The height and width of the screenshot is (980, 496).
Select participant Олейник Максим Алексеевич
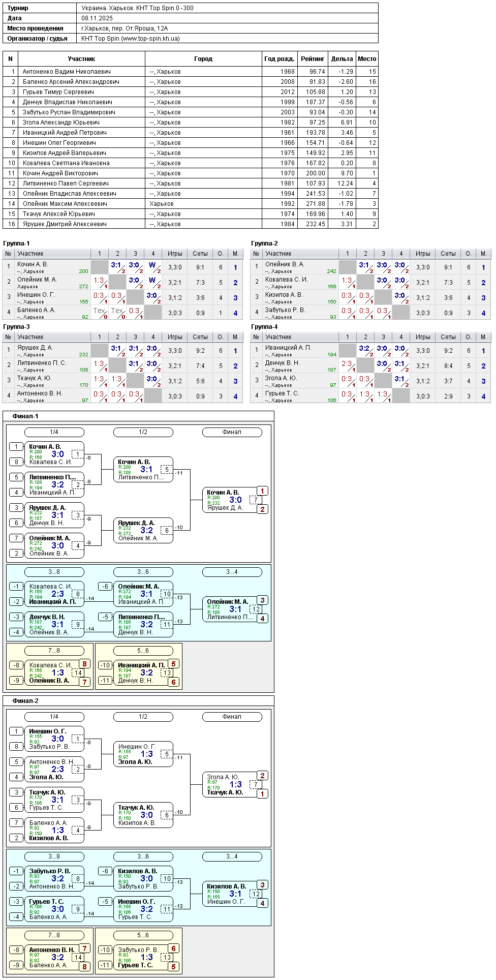click(x=65, y=204)
